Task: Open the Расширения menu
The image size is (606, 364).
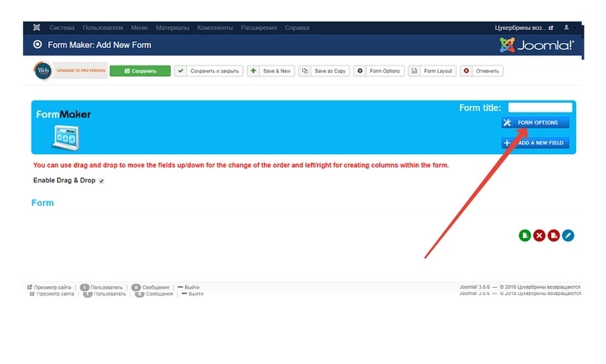Action: click(x=259, y=28)
